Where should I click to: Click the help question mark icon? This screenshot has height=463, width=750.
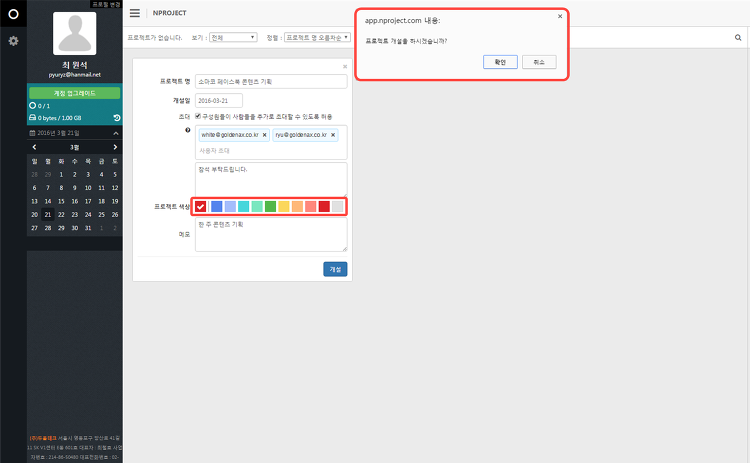click(x=188, y=130)
